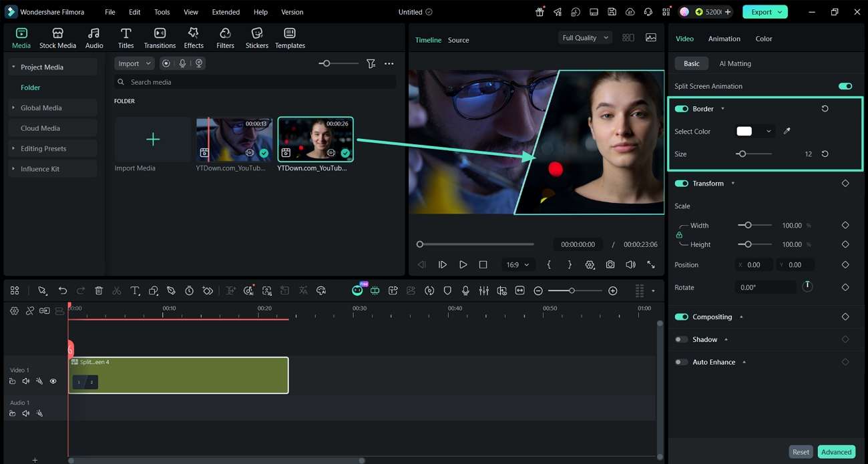The width and height of the screenshot is (868, 464).
Task: Zoom out timeline with minus icon
Action: 538,290
